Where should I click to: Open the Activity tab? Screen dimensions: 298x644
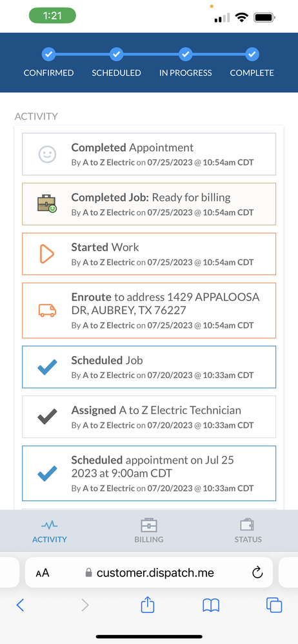coord(50,531)
